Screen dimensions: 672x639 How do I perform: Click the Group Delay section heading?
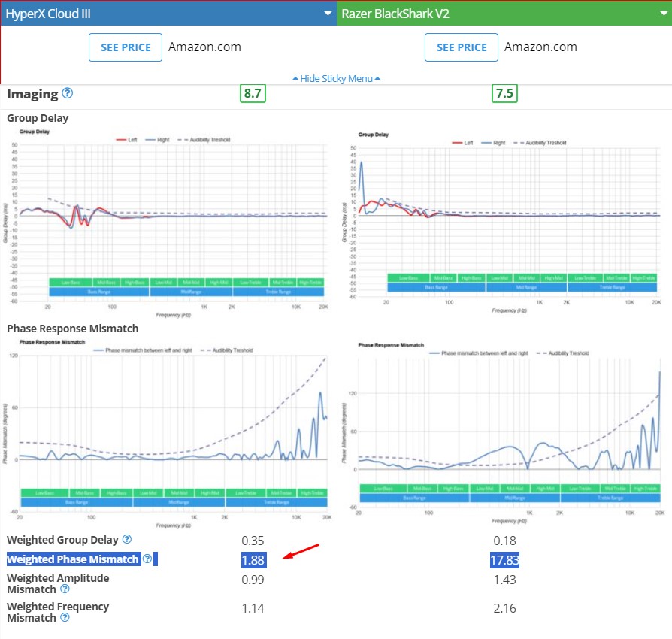click(38, 118)
